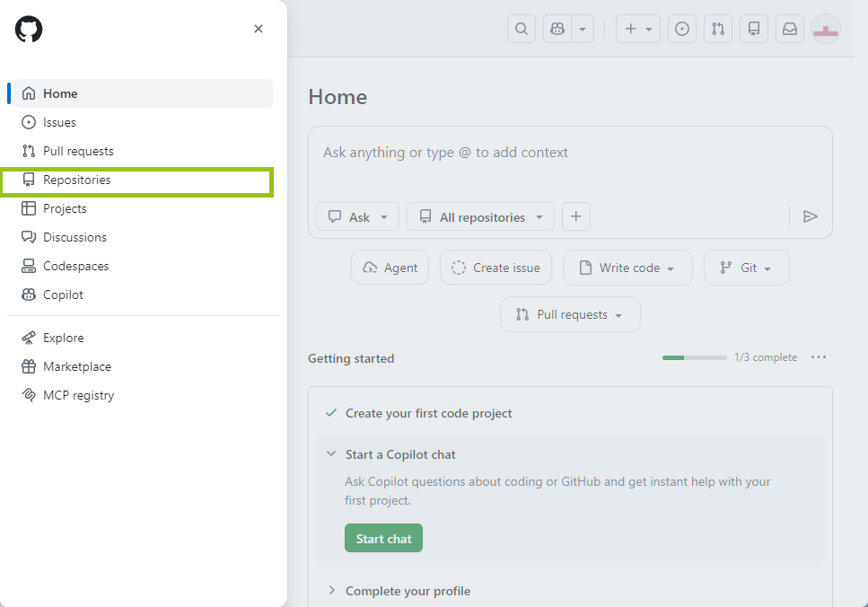Click the Start chat button
This screenshot has height=607, width=868.
tap(383, 539)
